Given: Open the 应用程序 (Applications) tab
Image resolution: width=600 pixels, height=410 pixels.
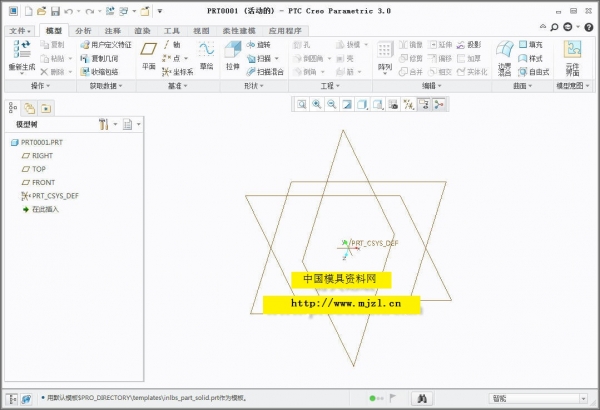Looking at the screenshot, I should (x=285, y=31).
